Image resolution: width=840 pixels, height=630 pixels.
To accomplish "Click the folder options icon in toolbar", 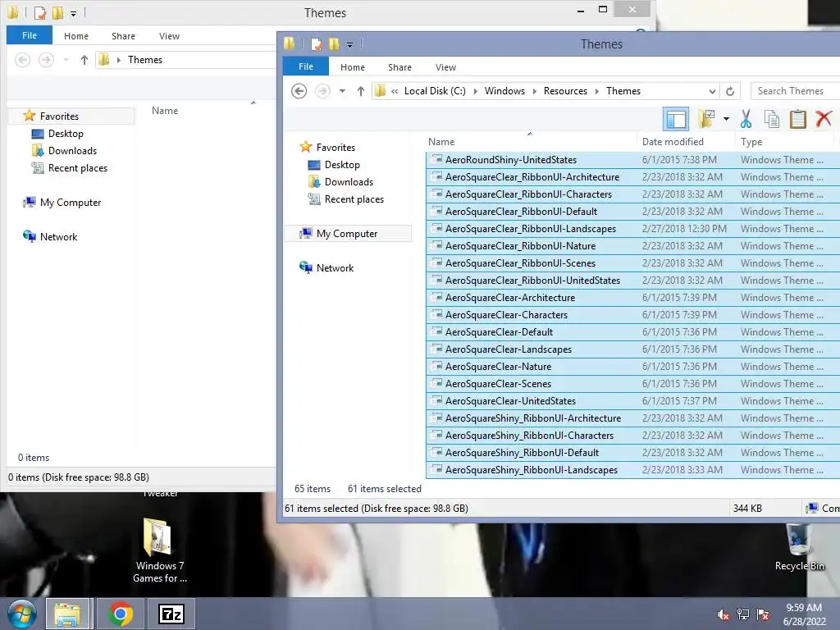I will coord(706,118).
